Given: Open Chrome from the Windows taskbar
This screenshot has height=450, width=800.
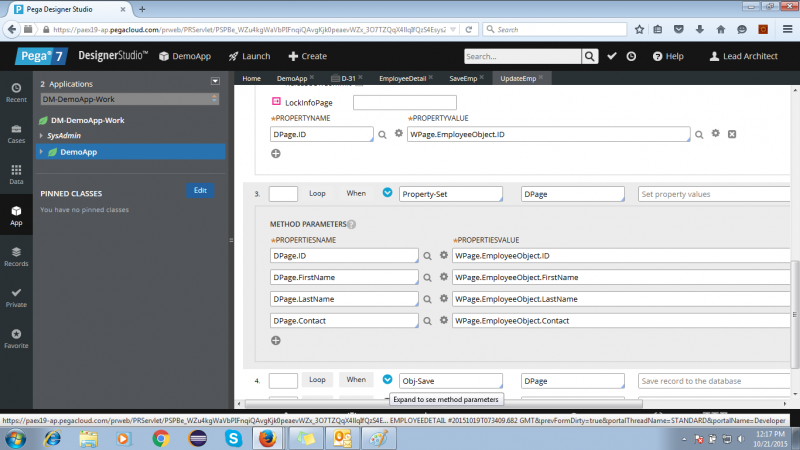Looking at the screenshot, I should click(161, 438).
